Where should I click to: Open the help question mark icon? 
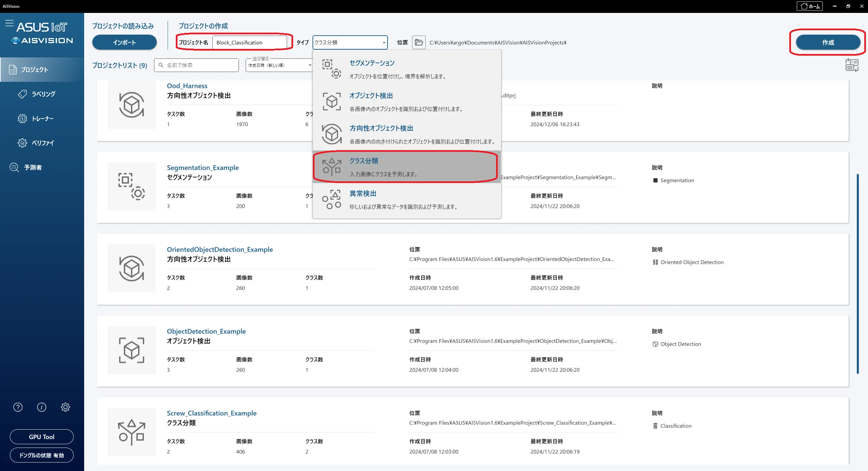(18, 407)
